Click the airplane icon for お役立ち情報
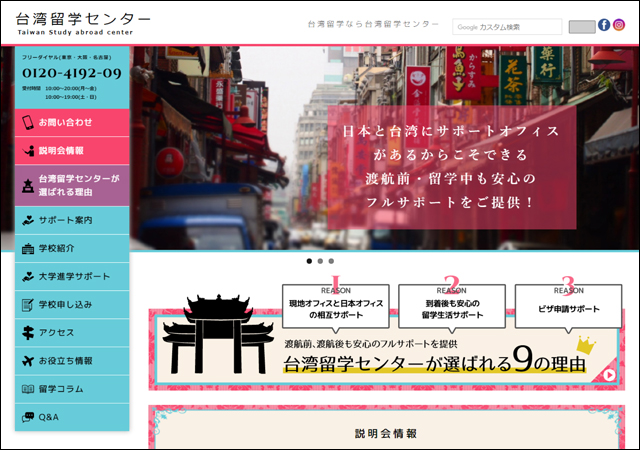 28,360
